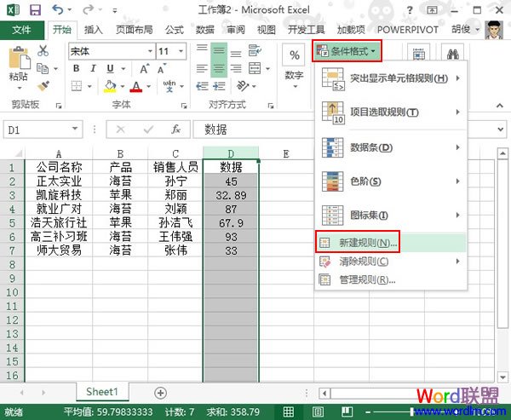This screenshot has height=420, width=511.
Task: Collapse the ribbon with the arrow
Action: tap(500, 106)
